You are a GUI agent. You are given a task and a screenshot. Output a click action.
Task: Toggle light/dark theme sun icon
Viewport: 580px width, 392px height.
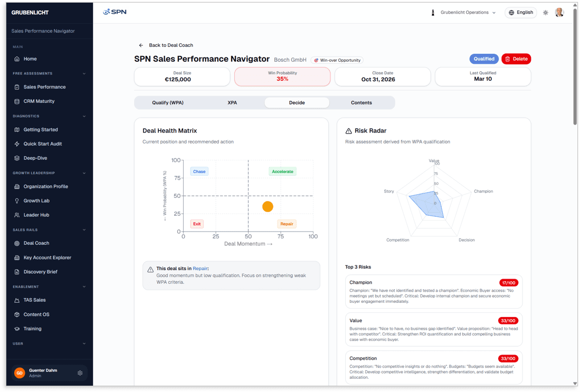point(546,13)
